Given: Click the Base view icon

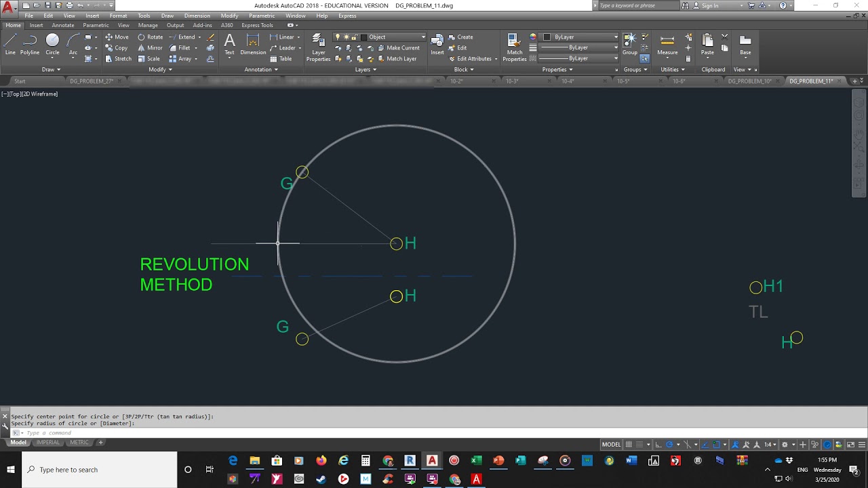Looking at the screenshot, I should pos(745,44).
